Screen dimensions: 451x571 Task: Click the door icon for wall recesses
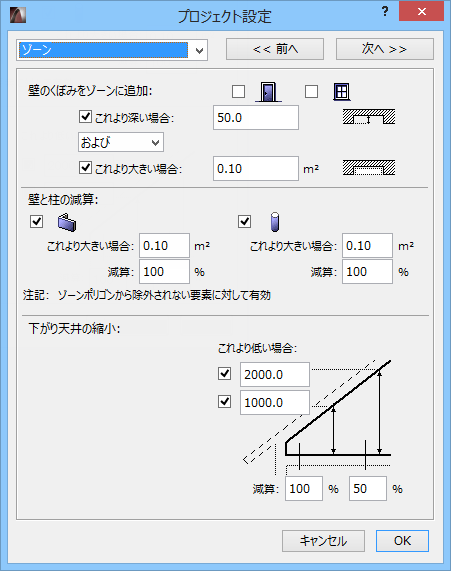tap(268, 92)
